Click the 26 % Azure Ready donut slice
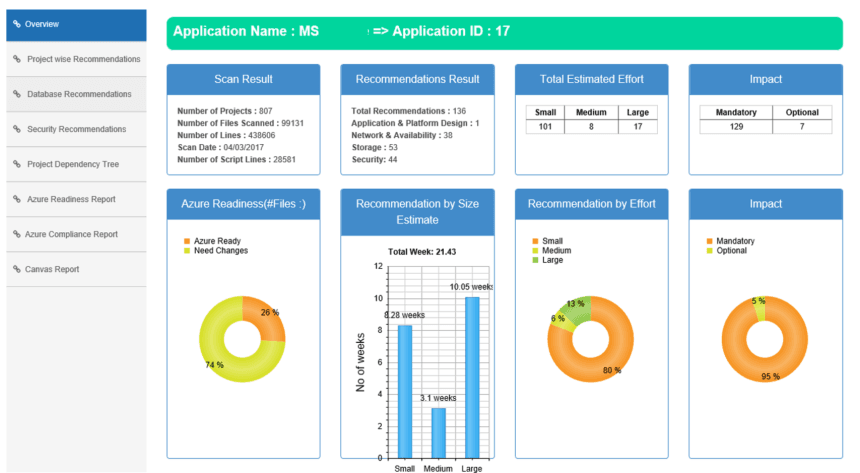 [x=265, y=320]
